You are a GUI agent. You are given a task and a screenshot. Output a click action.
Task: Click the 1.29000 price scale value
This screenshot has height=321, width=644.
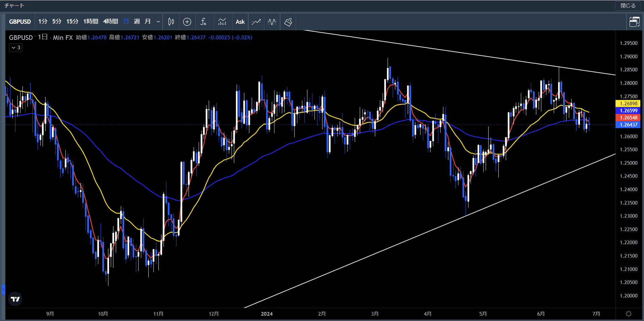pos(629,57)
